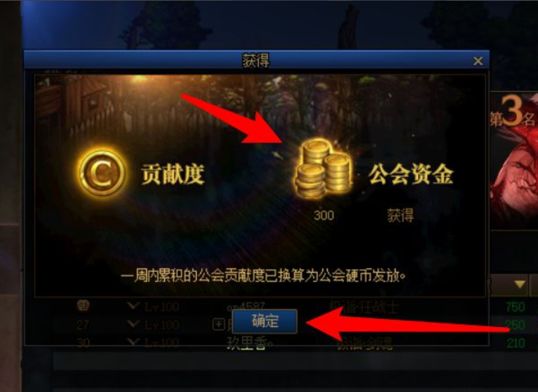Open the sort dropdown triangle at right
This screenshot has height=392, width=538.
[520, 284]
